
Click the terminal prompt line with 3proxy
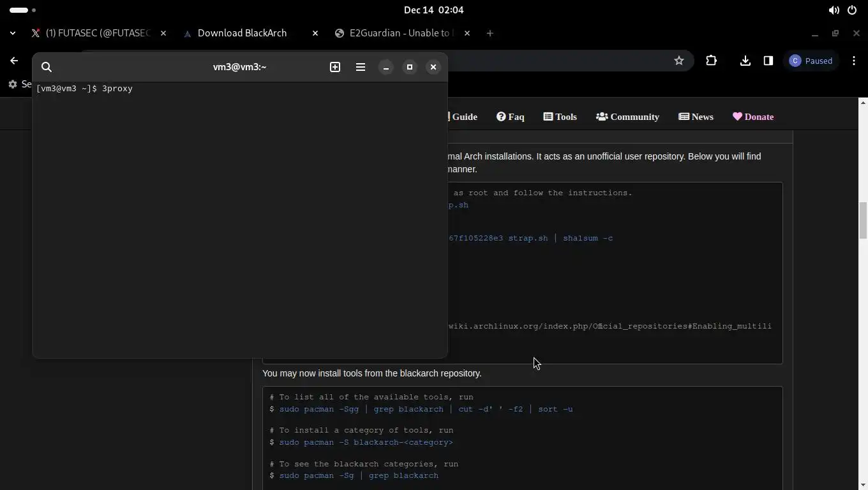pos(85,89)
